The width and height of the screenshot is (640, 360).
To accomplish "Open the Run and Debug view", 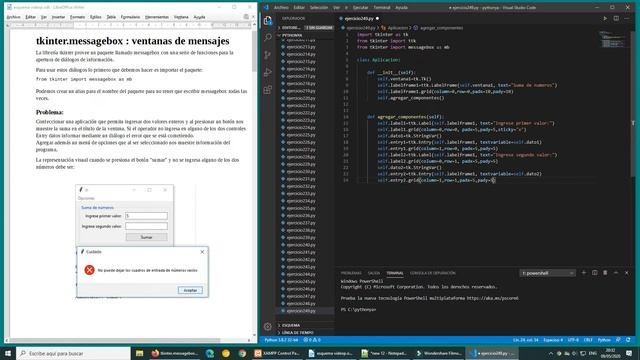I will point(268,72).
